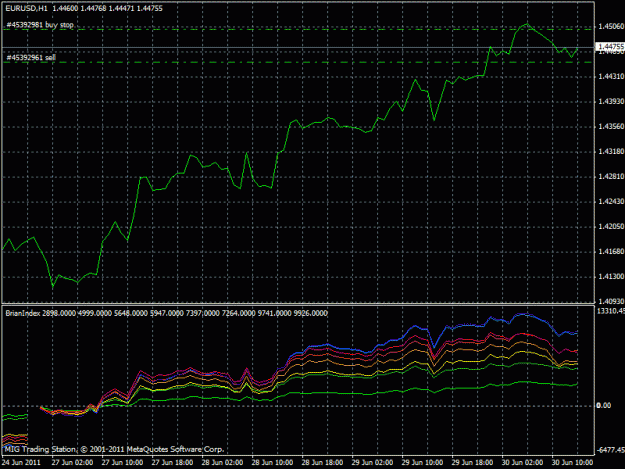Click the BrianIndex value 9926.0000
The width and height of the screenshot is (625, 469).
tap(310, 313)
